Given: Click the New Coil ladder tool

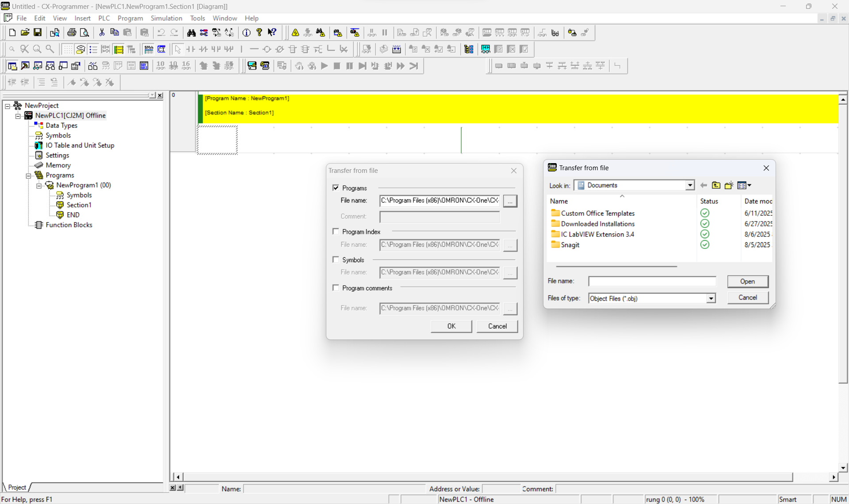Looking at the screenshot, I should click(x=267, y=49).
